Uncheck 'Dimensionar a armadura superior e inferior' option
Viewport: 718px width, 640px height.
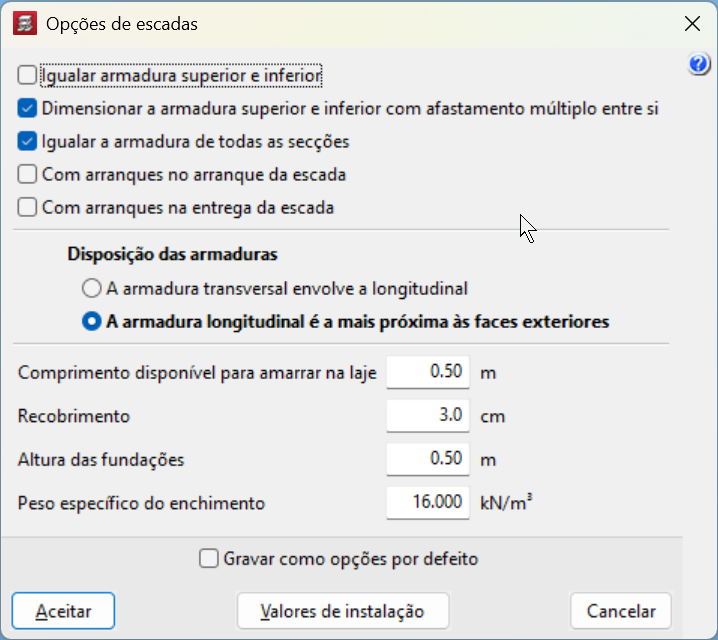click(x=27, y=108)
